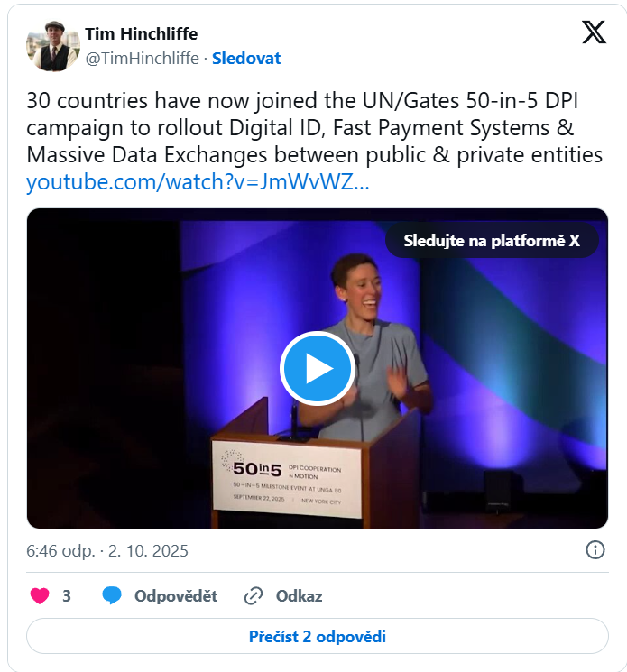Like the tweet with the heart icon
This screenshot has height=672, width=627.
(x=40, y=595)
